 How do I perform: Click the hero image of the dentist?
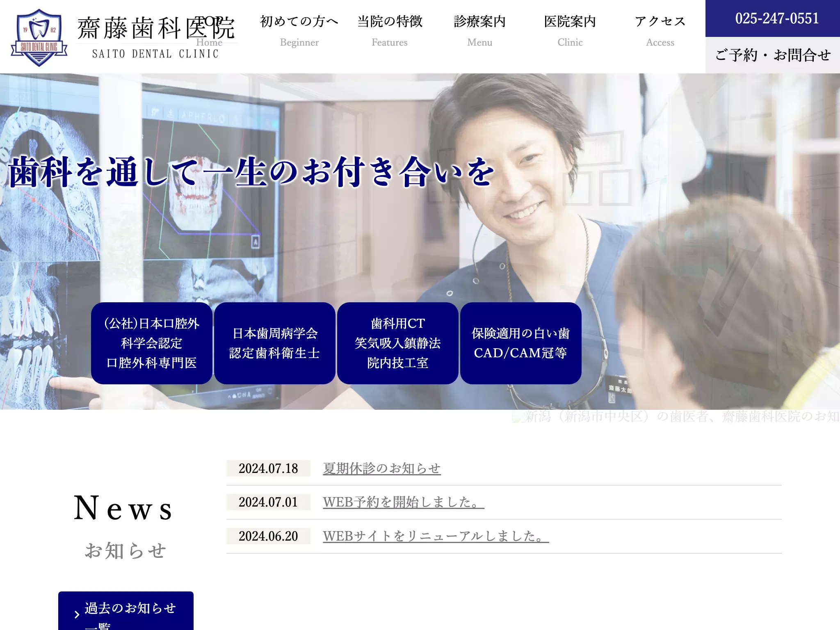tap(420, 242)
